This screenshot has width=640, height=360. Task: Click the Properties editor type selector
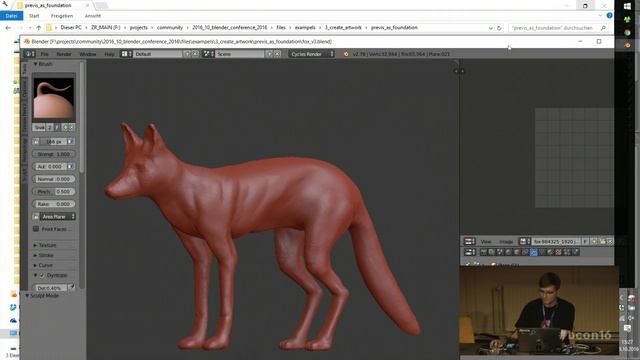[x=469, y=252]
